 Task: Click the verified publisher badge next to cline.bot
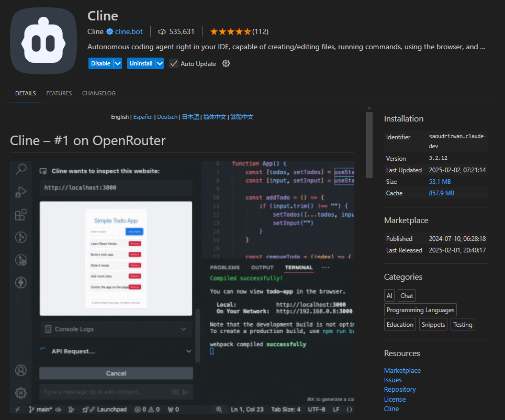[110, 31]
